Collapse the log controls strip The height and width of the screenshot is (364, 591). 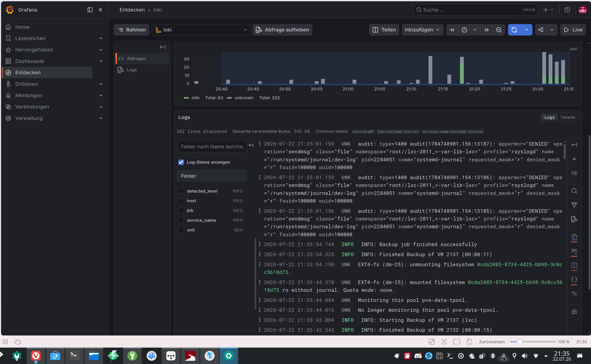coord(574,145)
